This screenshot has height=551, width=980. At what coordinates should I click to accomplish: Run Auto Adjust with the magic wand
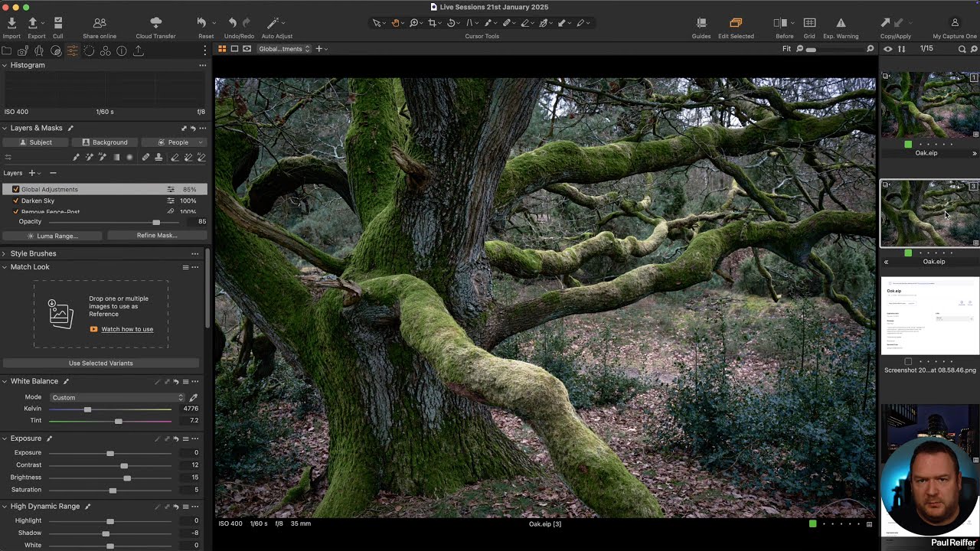pyautogui.click(x=273, y=23)
